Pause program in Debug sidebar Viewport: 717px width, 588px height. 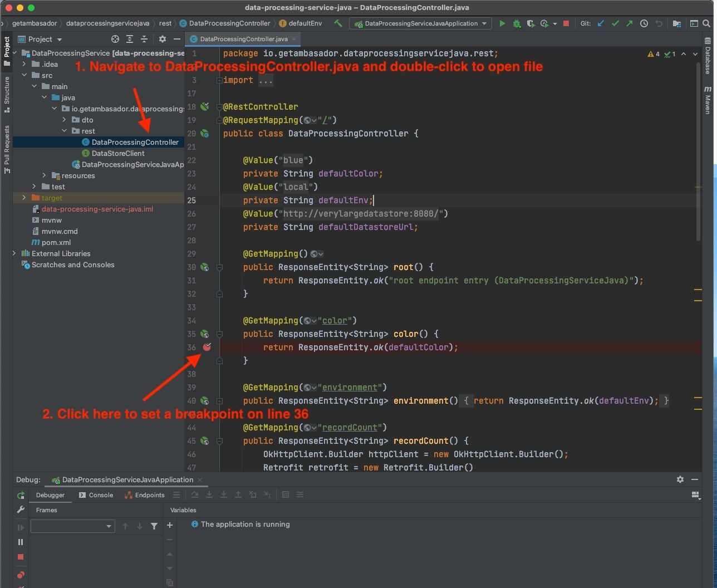pyautogui.click(x=21, y=542)
